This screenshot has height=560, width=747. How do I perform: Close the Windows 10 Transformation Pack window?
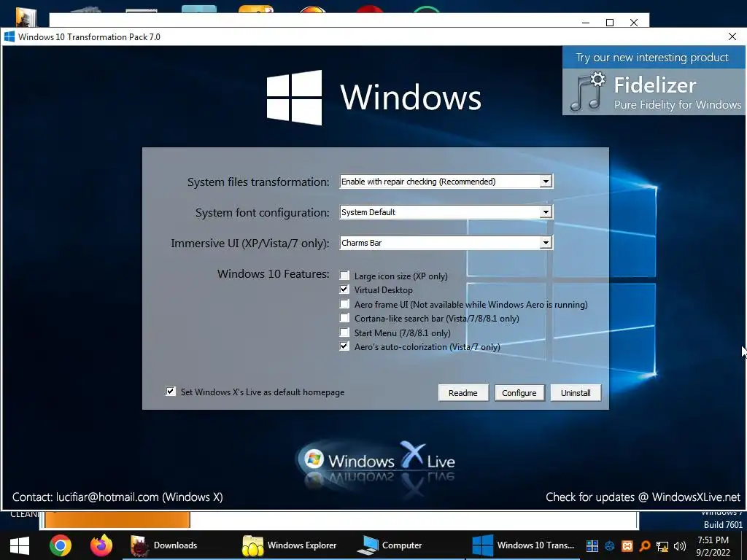tap(732, 36)
